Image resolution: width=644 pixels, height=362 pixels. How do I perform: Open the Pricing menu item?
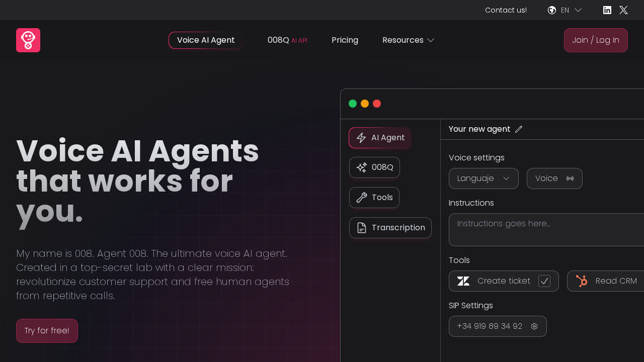[345, 40]
